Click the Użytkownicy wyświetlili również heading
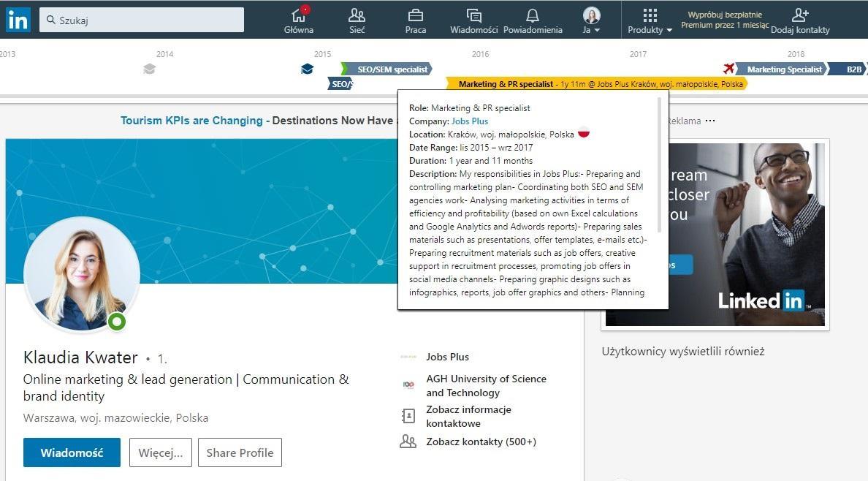 [683, 352]
